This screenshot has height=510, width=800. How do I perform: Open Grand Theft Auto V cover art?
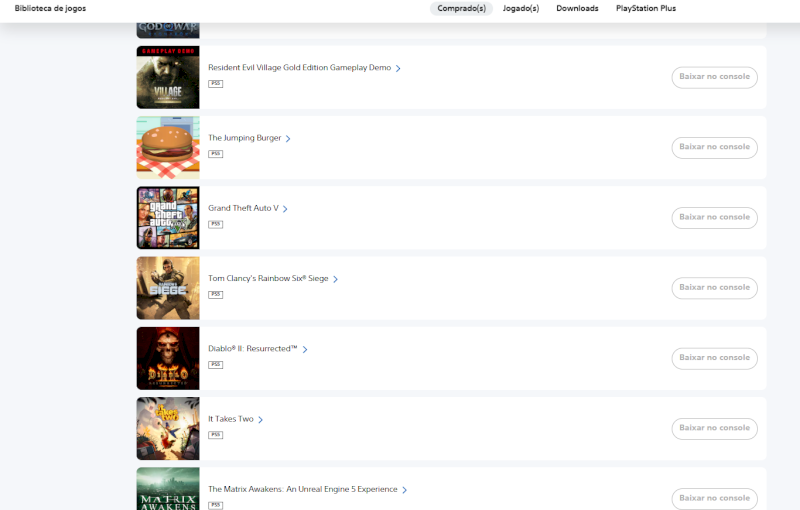[168, 218]
